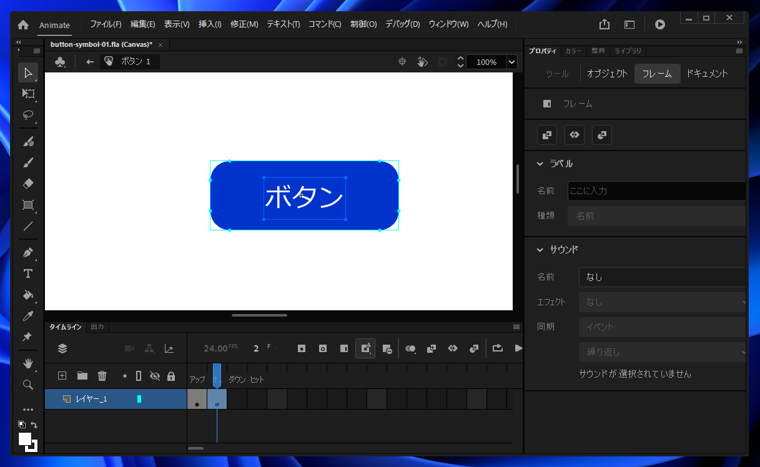Choose the Paint Bucket tool

click(28, 295)
